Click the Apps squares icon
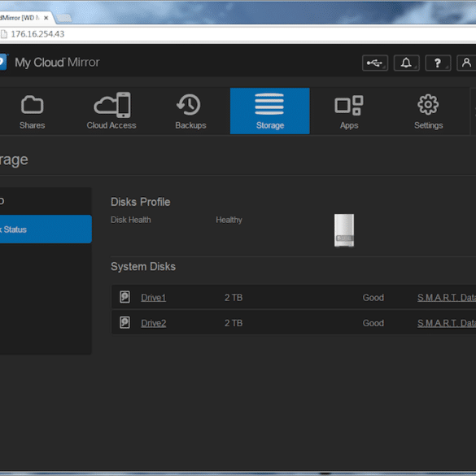The image size is (476, 476). point(349,105)
